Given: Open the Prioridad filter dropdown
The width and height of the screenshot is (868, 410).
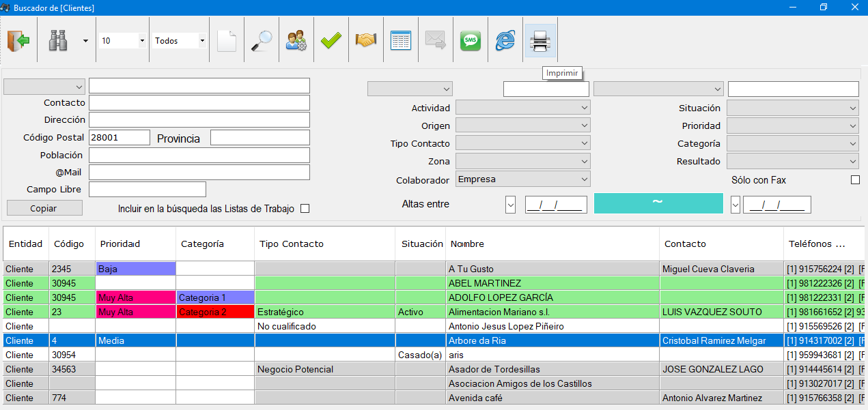Looking at the screenshot, I should pos(792,126).
